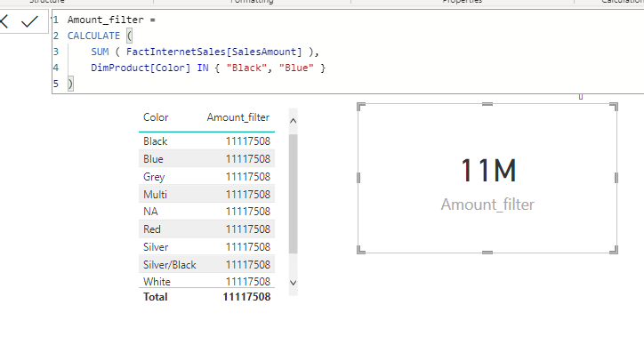Select the Black row in the table
The width and height of the screenshot is (644, 345).
point(206,141)
